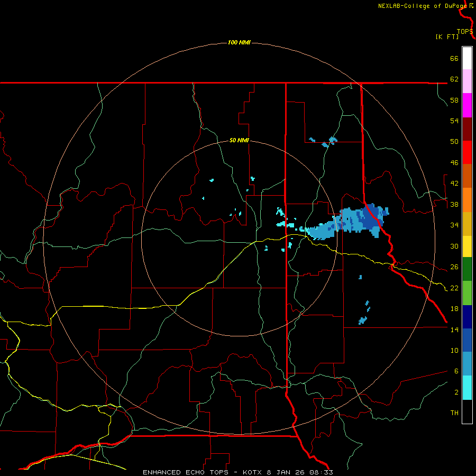Click the black TH legend swatch
This screenshot has height=476, width=476.
[x=467, y=411]
